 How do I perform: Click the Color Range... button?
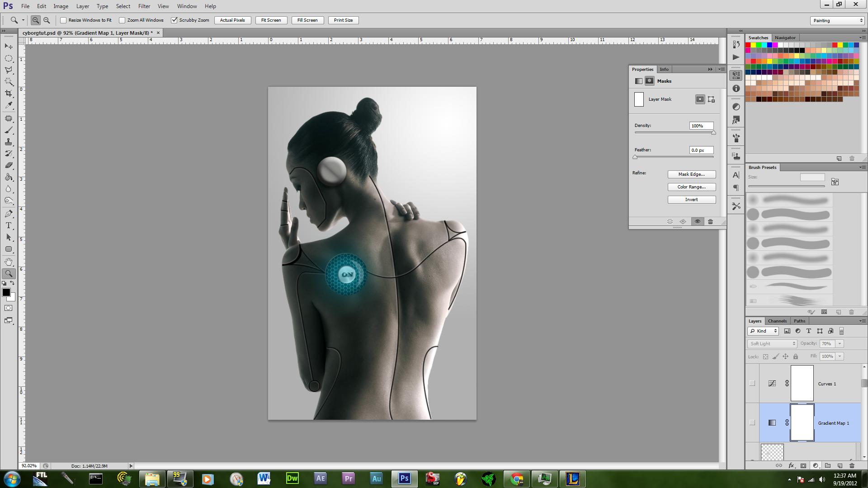[x=692, y=187]
